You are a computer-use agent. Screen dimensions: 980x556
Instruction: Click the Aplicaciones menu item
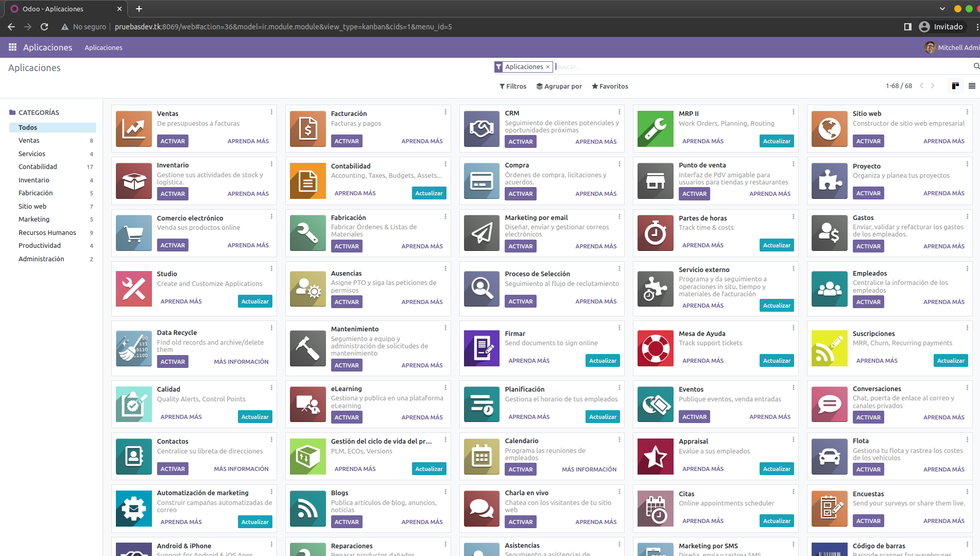point(104,47)
